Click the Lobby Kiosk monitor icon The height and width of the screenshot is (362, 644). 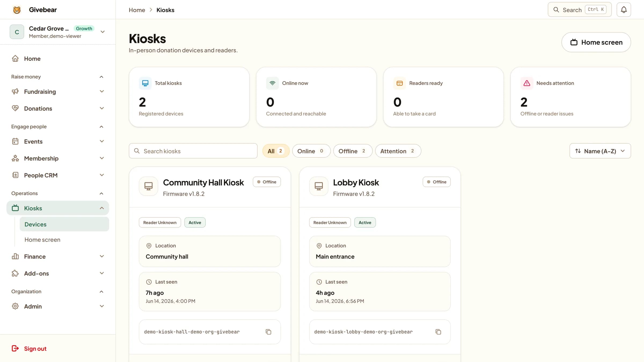[x=319, y=186]
